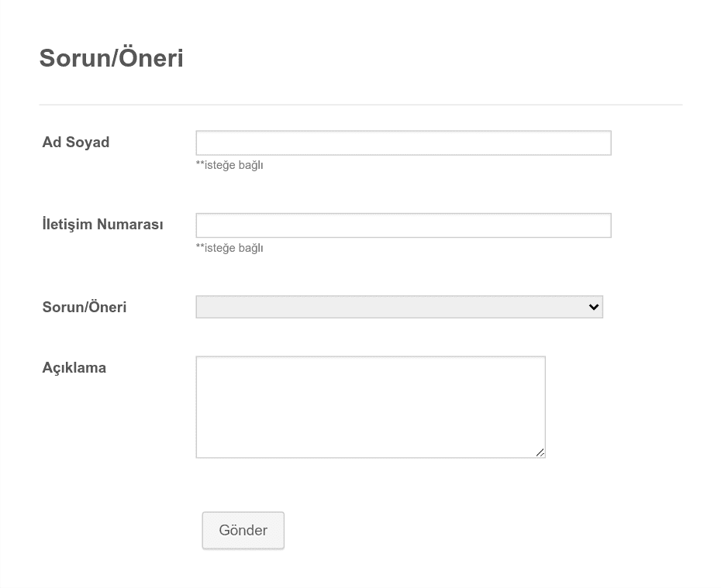Activate the contact number input box

(x=404, y=225)
